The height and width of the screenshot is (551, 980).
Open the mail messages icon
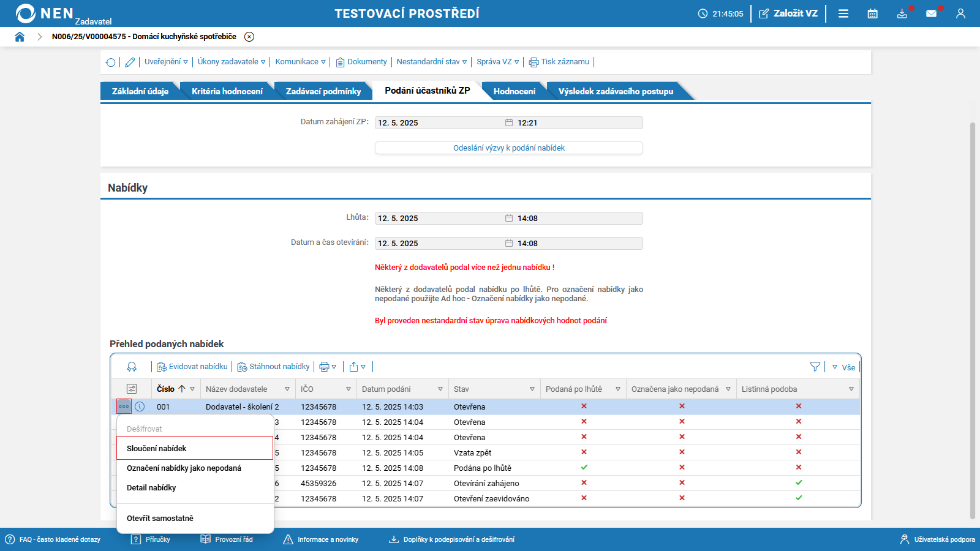pos(932,13)
